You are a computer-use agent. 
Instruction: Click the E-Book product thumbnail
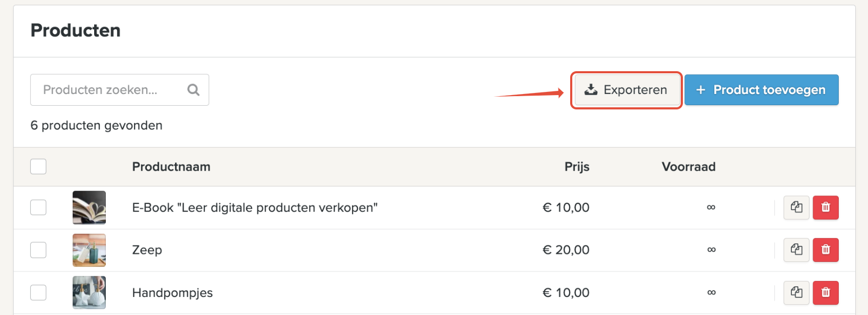[x=89, y=207]
